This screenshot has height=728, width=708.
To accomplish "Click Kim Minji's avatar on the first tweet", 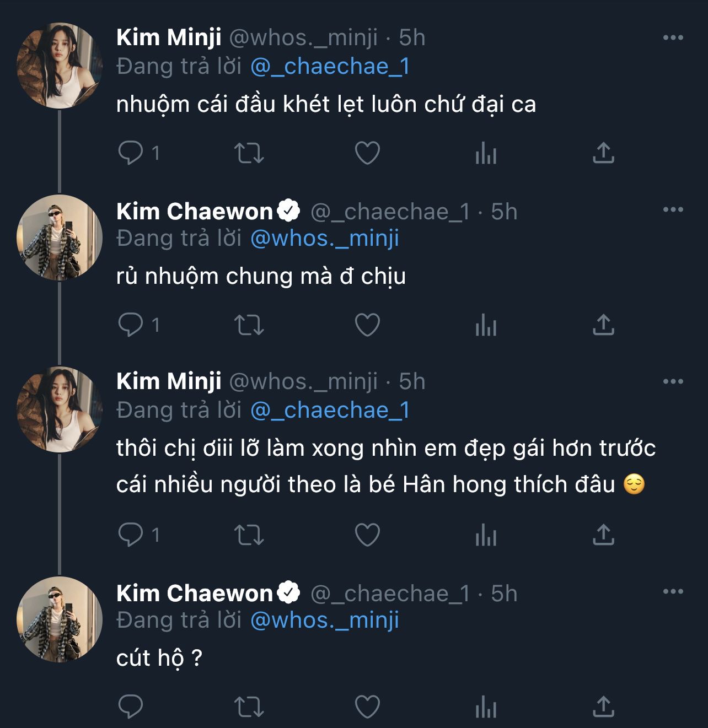I will coord(60,66).
